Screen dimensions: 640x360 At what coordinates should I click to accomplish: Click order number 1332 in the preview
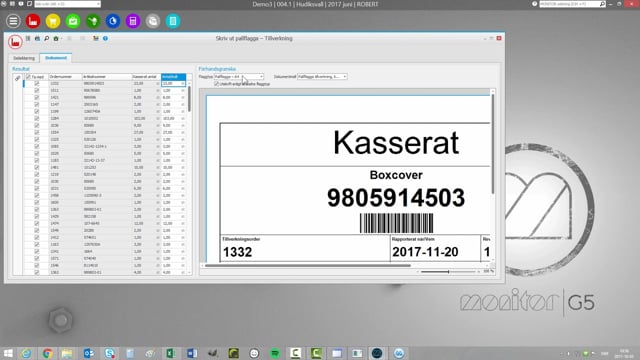pyautogui.click(x=237, y=252)
